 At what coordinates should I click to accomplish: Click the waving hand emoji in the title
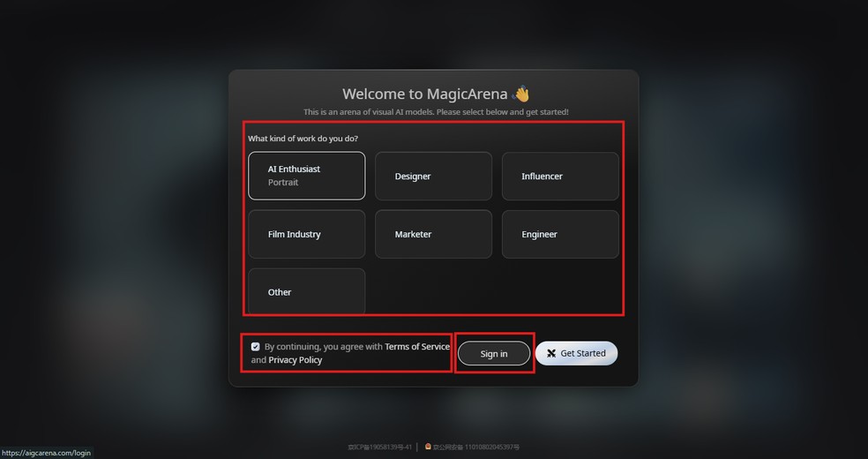pyautogui.click(x=520, y=94)
